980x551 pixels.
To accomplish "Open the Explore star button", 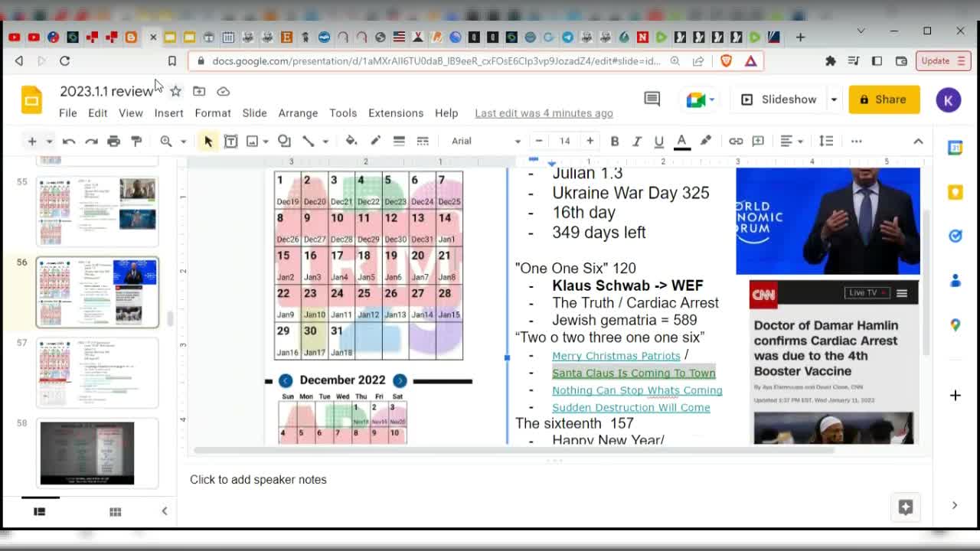I will 905,507.
